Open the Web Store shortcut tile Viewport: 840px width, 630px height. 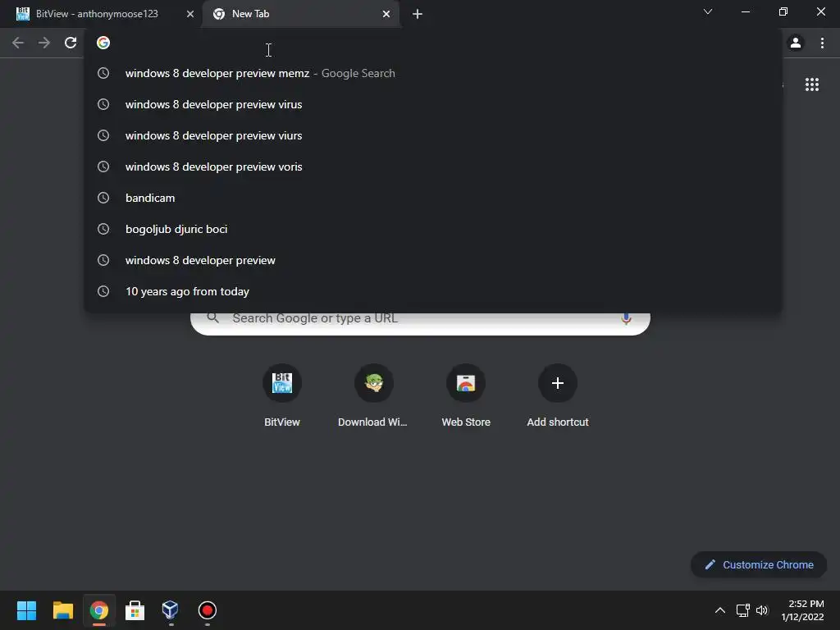tap(466, 396)
